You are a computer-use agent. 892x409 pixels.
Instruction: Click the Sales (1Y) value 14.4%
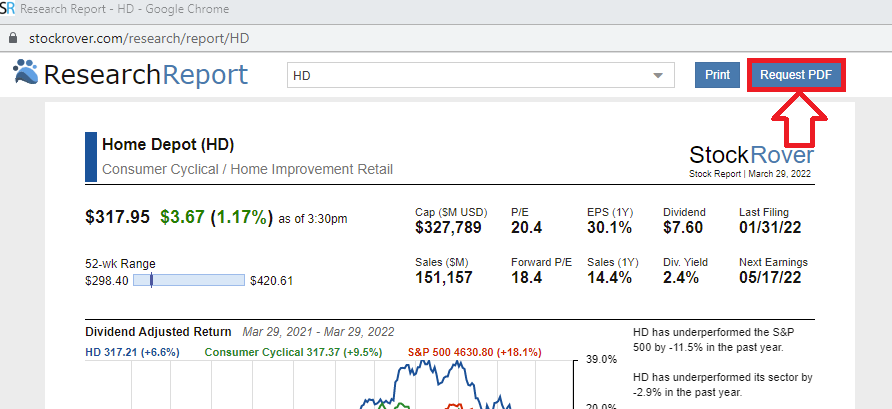coord(609,278)
